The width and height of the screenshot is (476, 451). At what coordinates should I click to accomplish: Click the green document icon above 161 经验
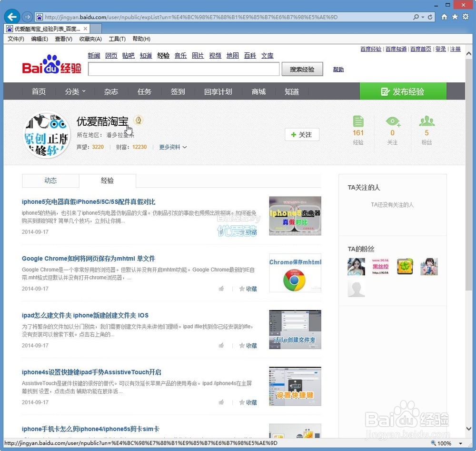pos(358,121)
